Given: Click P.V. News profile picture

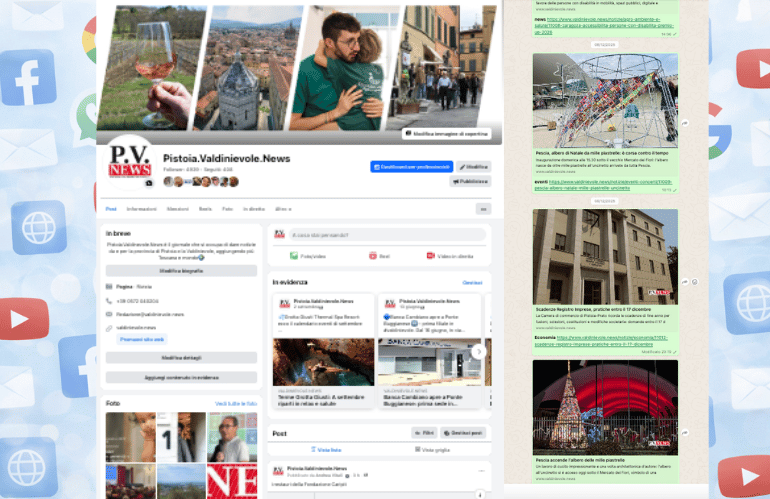Looking at the screenshot, I should coord(130,162).
